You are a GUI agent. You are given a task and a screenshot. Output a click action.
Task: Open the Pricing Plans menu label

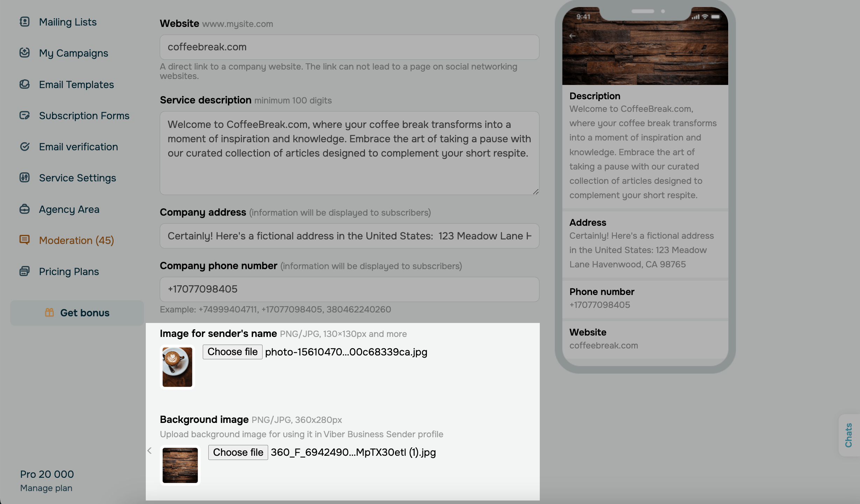click(69, 271)
